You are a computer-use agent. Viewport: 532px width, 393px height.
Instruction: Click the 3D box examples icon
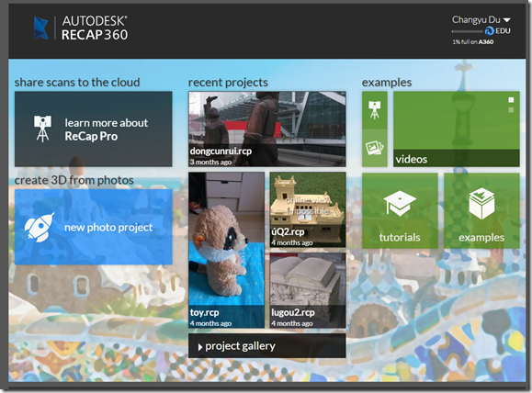[481, 204]
